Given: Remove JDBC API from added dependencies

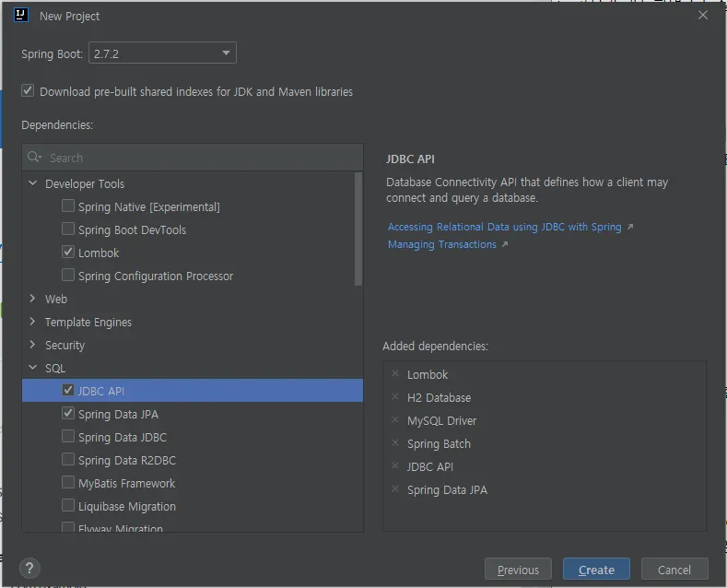Looking at the screenshot, I should 395,466.
